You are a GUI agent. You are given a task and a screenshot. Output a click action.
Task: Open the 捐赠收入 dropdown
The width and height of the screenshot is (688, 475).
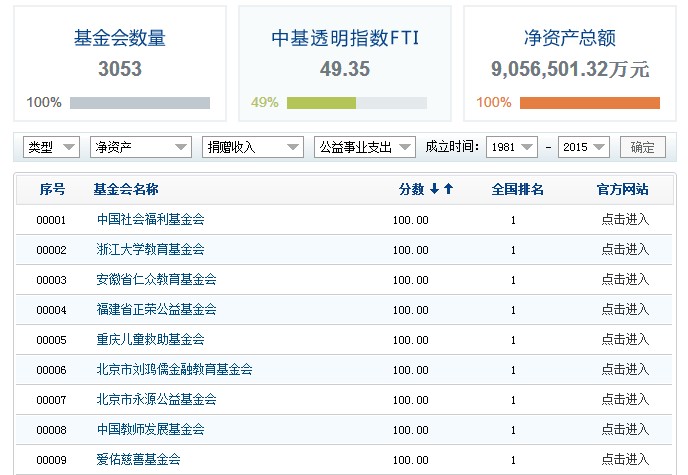click(252, 147)
